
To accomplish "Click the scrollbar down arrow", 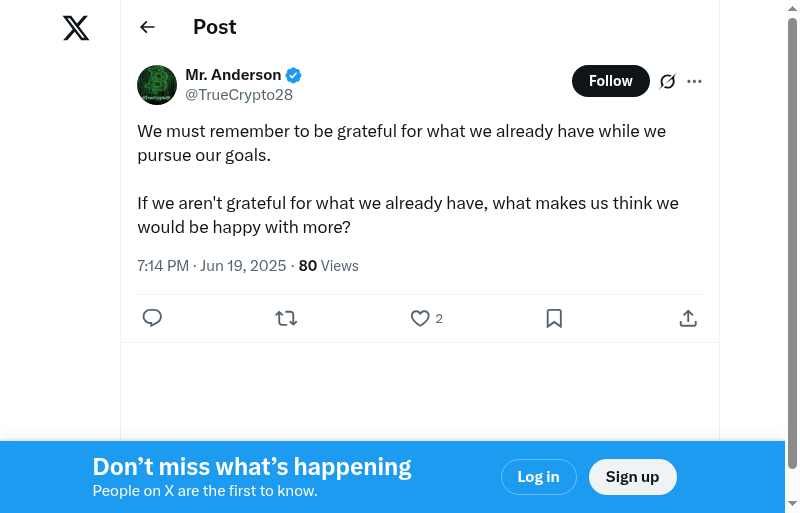I will click(x=792, y=503).
